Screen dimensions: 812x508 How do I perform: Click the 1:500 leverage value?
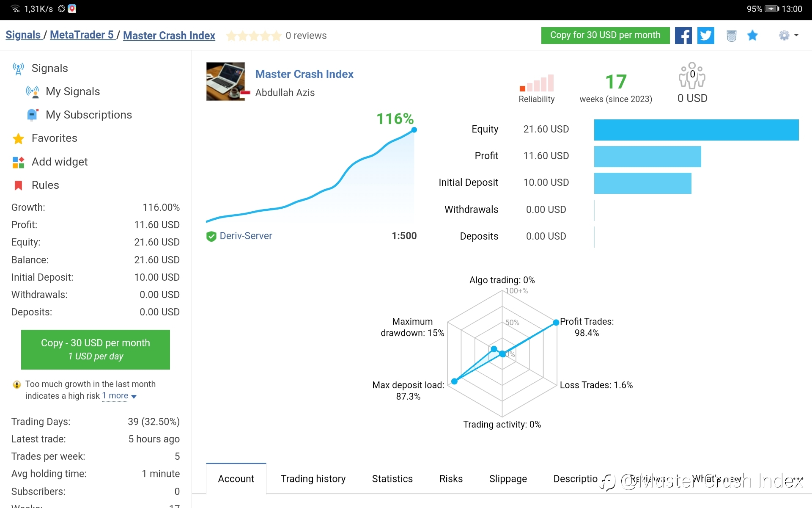(x=404, y=236)
